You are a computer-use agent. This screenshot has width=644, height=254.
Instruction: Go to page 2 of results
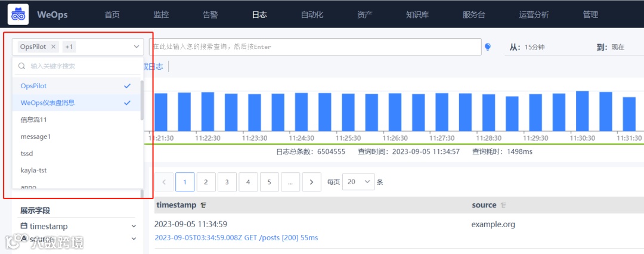(x=206, y=182)
